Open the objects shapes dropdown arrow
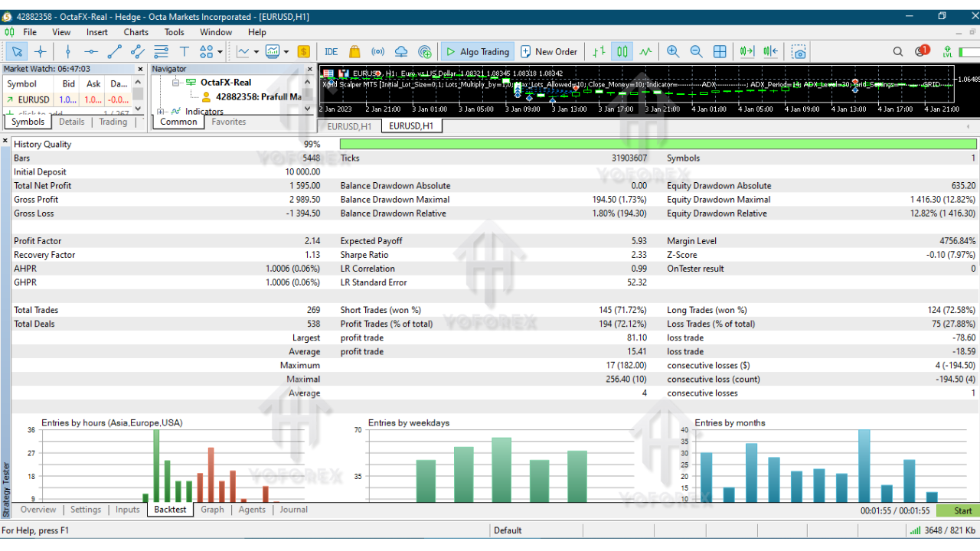Screen dimensions: 980x551 click(220, 52)
